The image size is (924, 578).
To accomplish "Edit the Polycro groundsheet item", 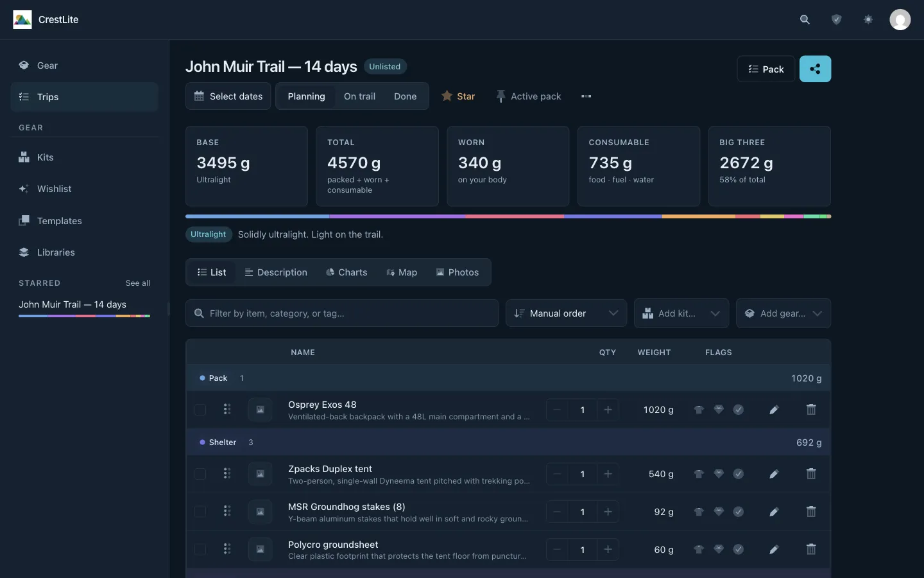I will click(774, 550).
